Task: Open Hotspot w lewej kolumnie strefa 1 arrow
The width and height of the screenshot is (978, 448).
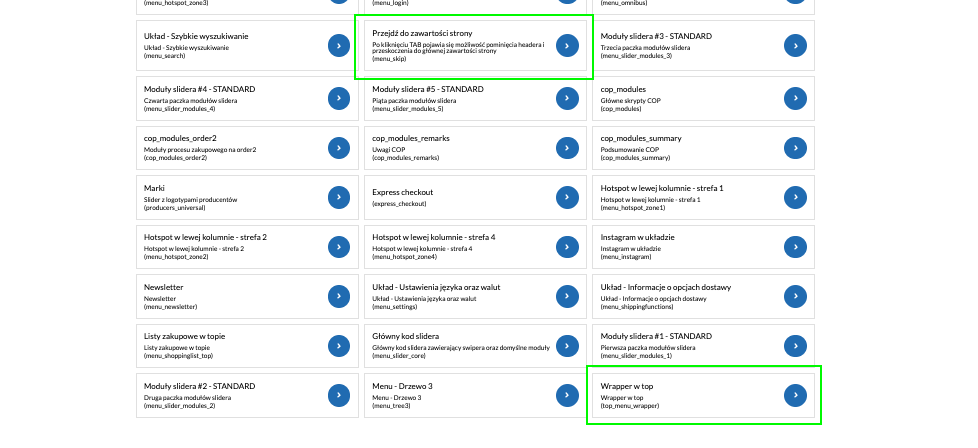Action: pos(795,197)
